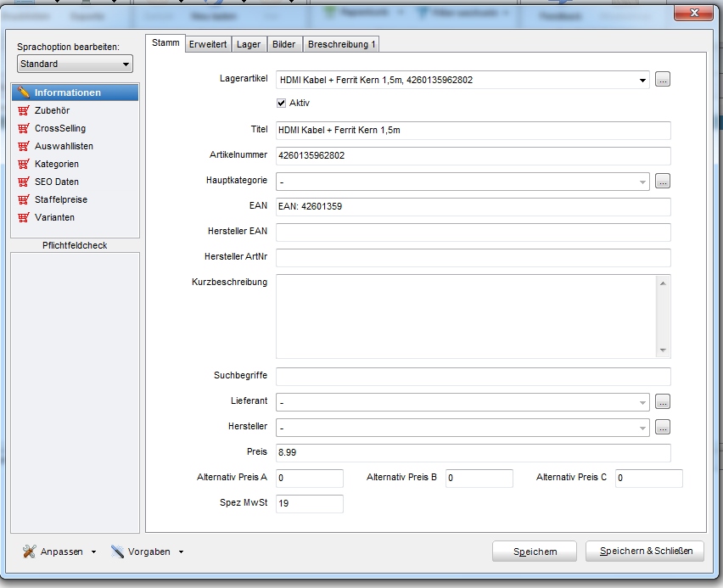
Task: Open the Sprachoption Standard dropdown
Action: [75, 64]
